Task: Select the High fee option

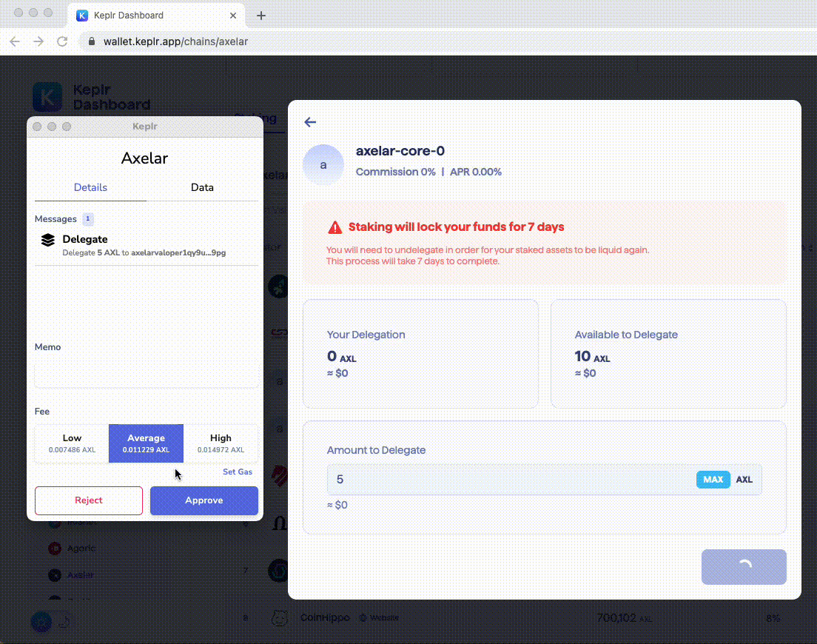Action: pyautogui.click(x=221, y=443)
